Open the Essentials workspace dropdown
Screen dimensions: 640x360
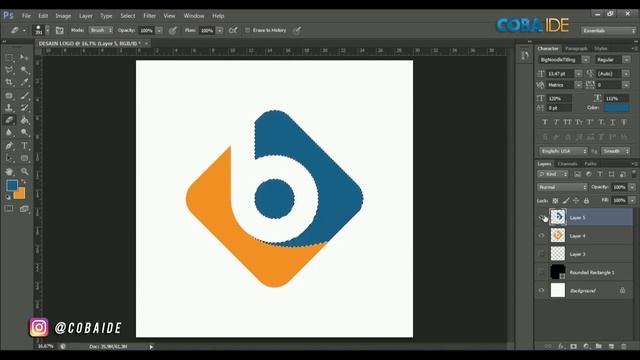point(608,31)
